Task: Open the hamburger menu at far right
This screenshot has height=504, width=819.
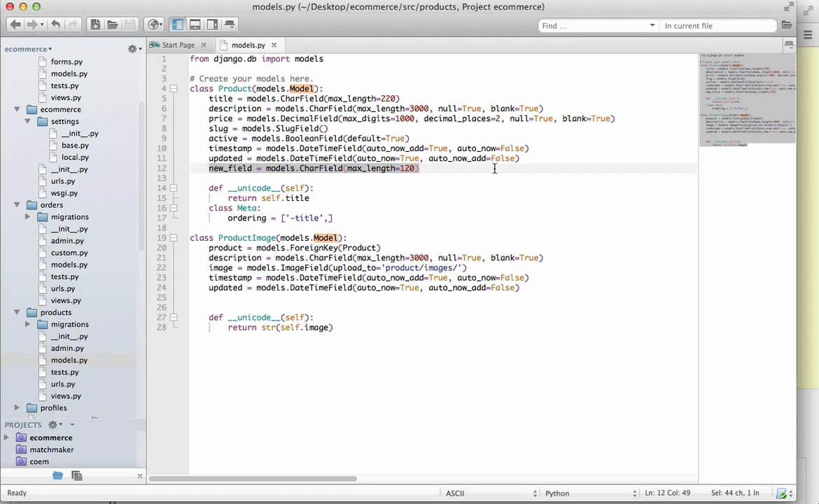Action: point(808,35)
